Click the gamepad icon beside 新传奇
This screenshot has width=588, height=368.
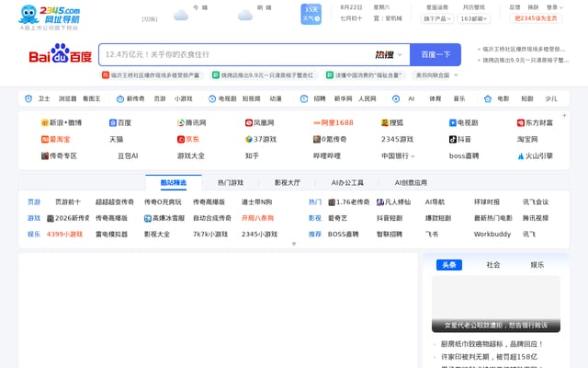pyautogui.click(x=120, y=98)
